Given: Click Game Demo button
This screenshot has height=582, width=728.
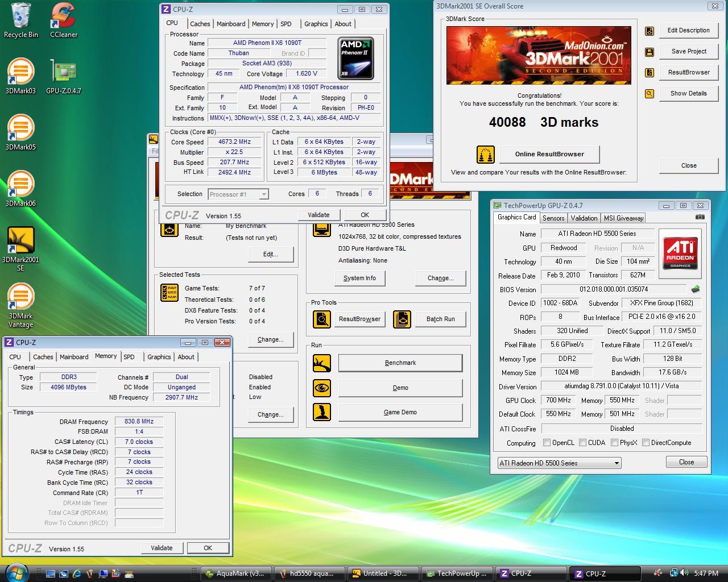Looking at the screenshot, I should coord(400,412).
